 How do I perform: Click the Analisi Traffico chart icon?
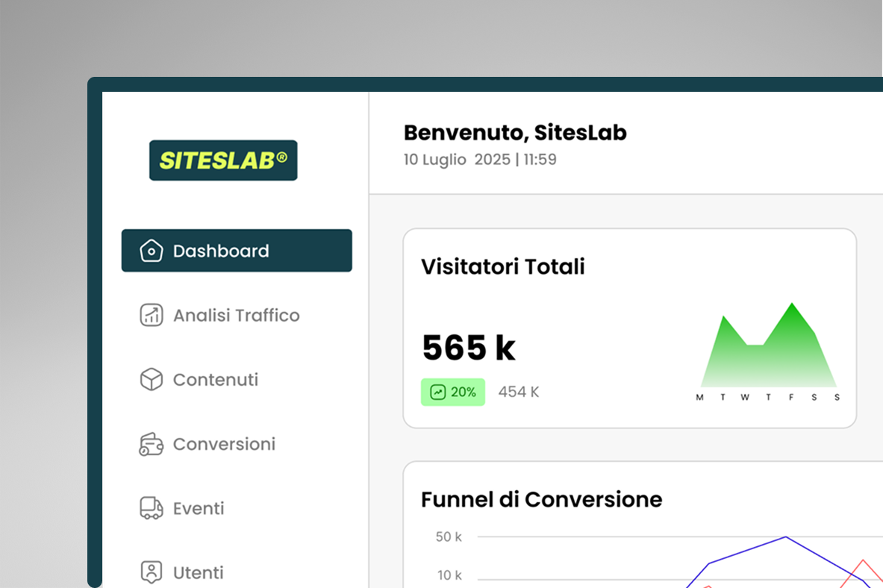[x=152, y=315]
